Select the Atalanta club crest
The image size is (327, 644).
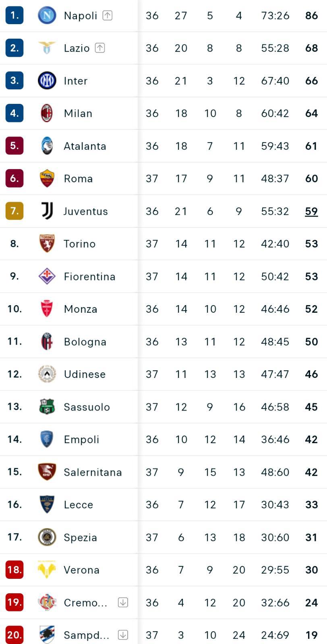tap(47, 146)
